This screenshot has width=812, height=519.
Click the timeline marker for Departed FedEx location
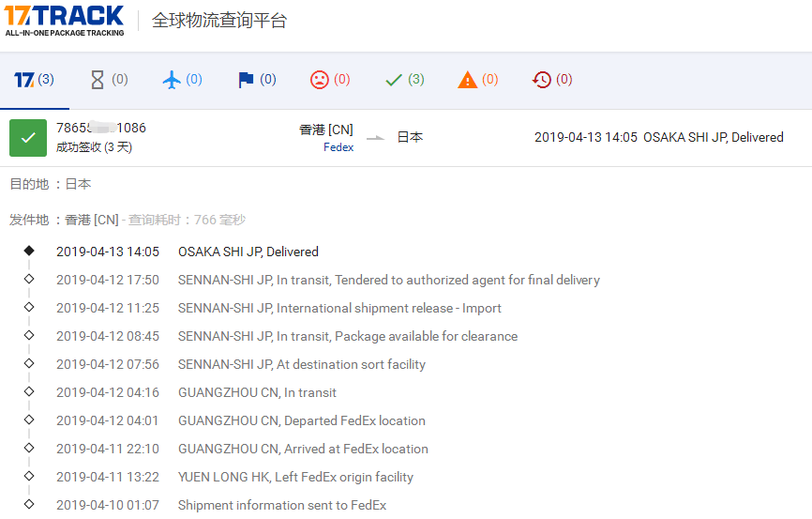(x=29, y=420)
